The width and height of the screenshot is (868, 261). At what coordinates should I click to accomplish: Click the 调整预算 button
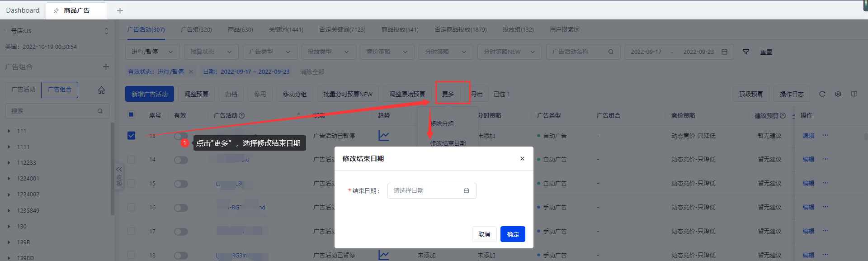click(196, 94)
